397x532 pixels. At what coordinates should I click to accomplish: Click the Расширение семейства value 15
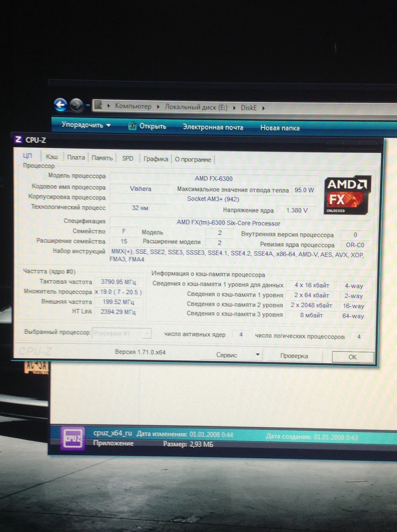pos(124,241)
